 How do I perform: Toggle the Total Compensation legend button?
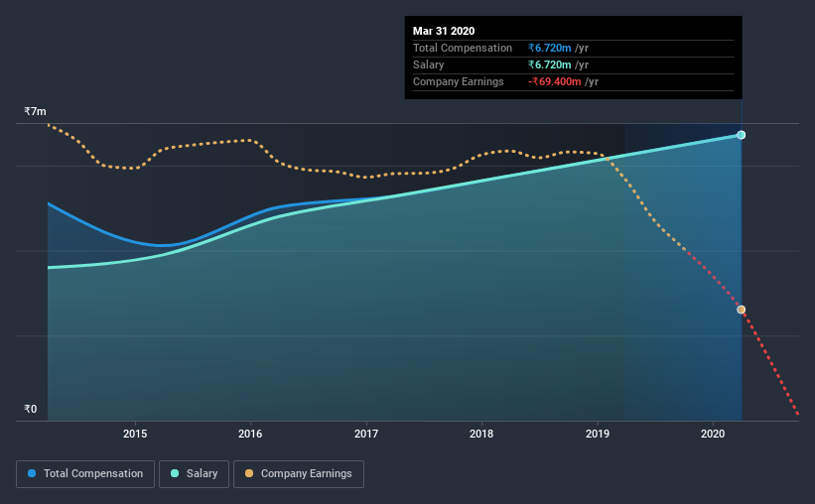[85, 474]
